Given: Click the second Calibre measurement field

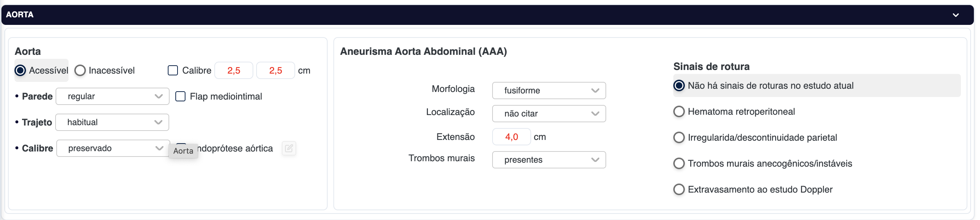Looking at the screenshot, I should [275, 71].
